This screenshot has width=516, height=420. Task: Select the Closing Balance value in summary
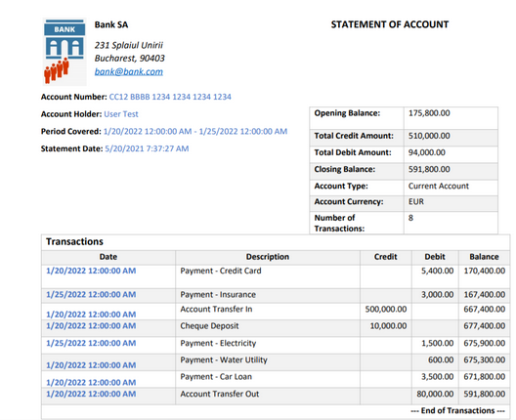[x=429, y=169]
